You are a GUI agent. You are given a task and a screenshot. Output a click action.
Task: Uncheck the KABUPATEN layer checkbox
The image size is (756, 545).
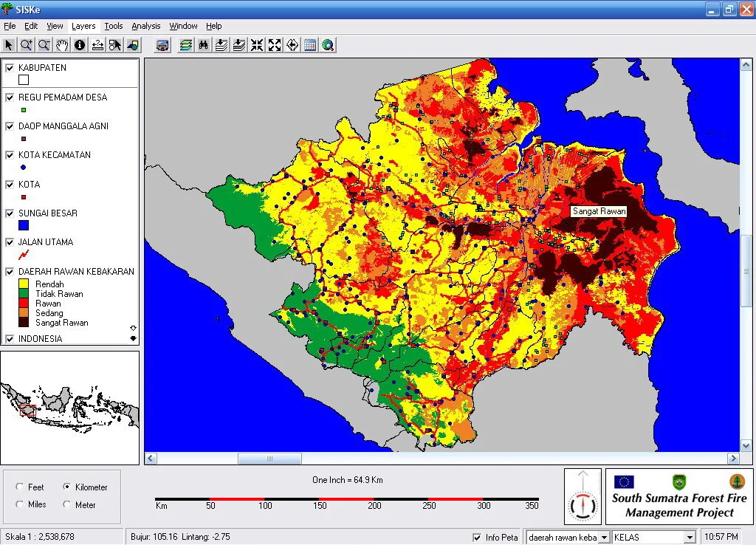(x=10, y=68)
